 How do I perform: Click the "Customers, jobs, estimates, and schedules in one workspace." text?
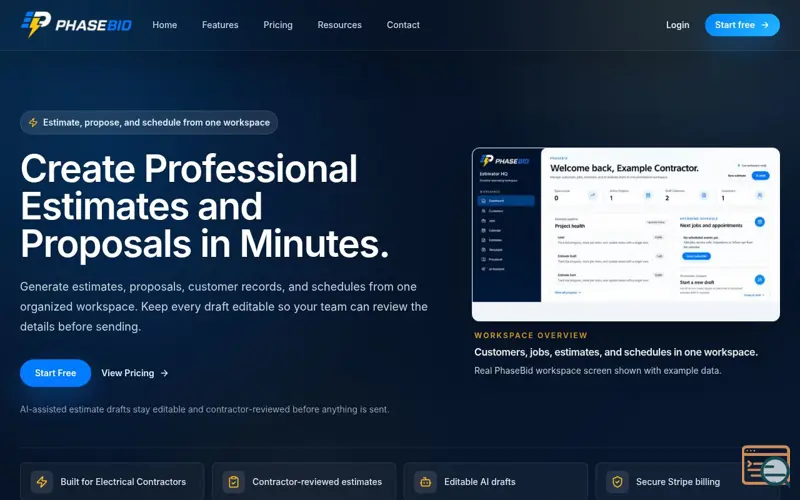tap(616, 352)
